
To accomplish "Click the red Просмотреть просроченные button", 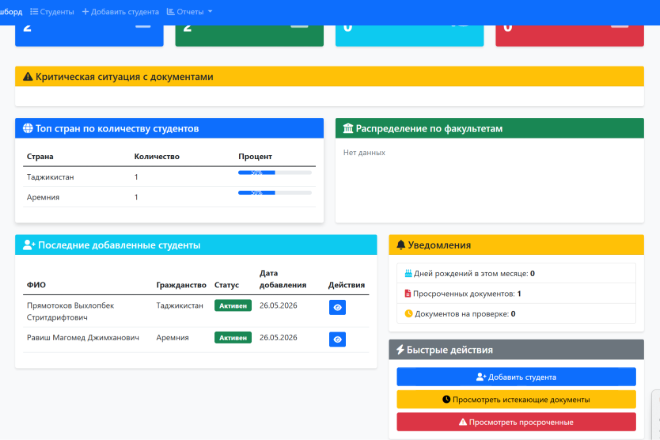I will [516, 422].
